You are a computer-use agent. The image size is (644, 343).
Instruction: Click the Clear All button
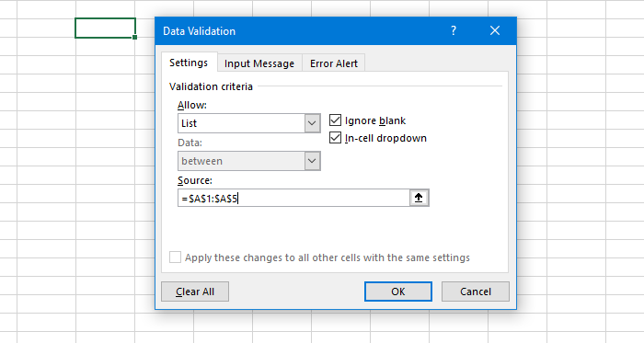(x=195, y=292)
